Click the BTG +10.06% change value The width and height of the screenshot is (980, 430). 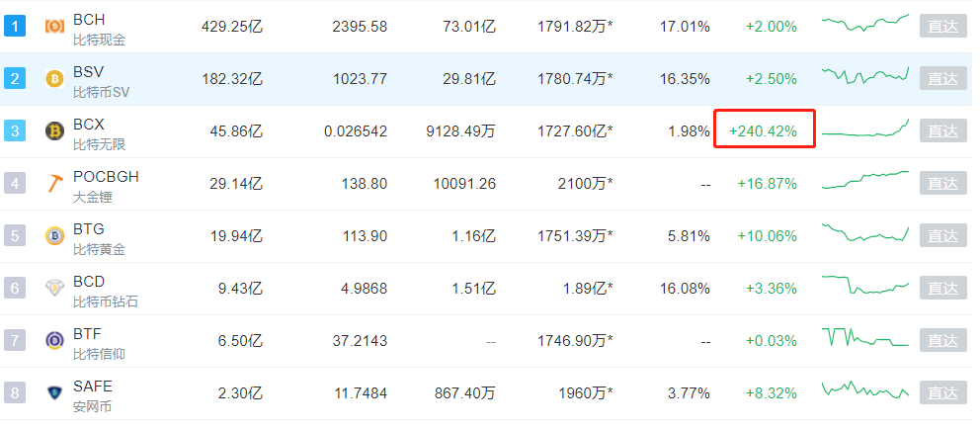tap(767, 236)
